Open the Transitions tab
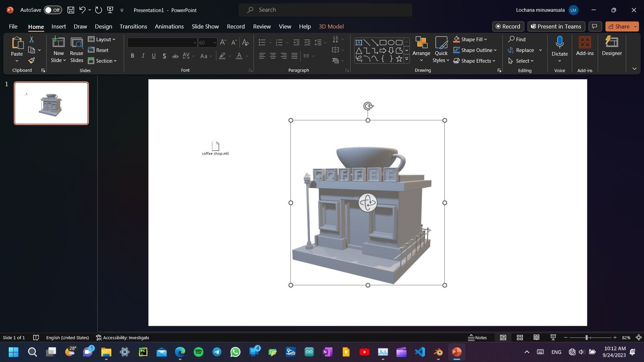644x362 pixels. [x=133, y=26]
